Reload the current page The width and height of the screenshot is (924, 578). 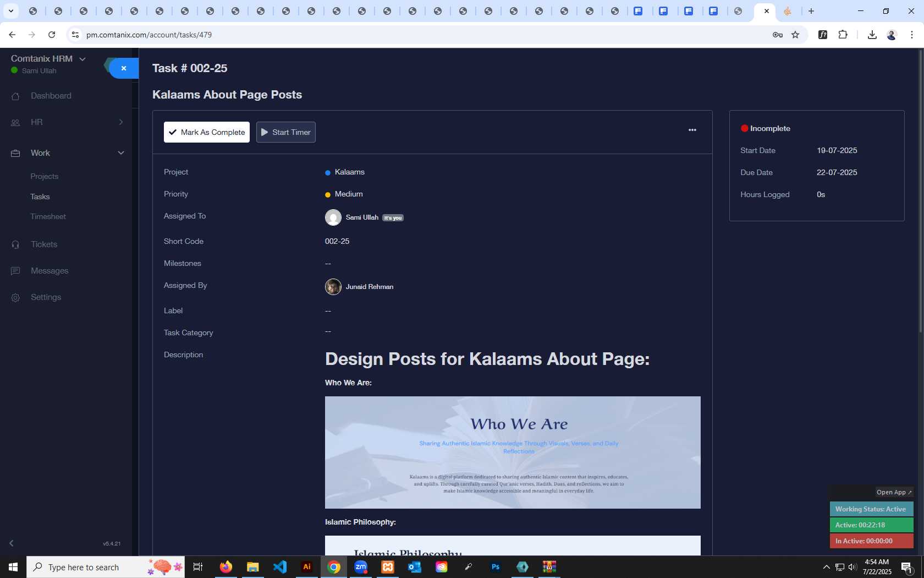point(52,35)
